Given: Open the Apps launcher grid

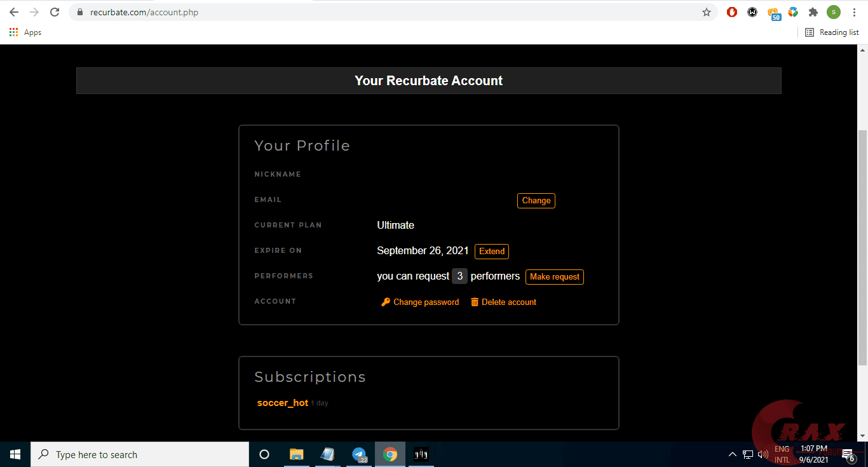Looking at the screenshot, I should tap(14, 32).
